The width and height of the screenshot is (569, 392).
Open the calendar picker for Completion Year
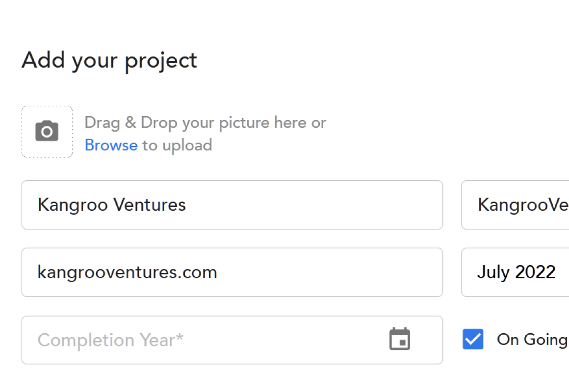[399, 339]
